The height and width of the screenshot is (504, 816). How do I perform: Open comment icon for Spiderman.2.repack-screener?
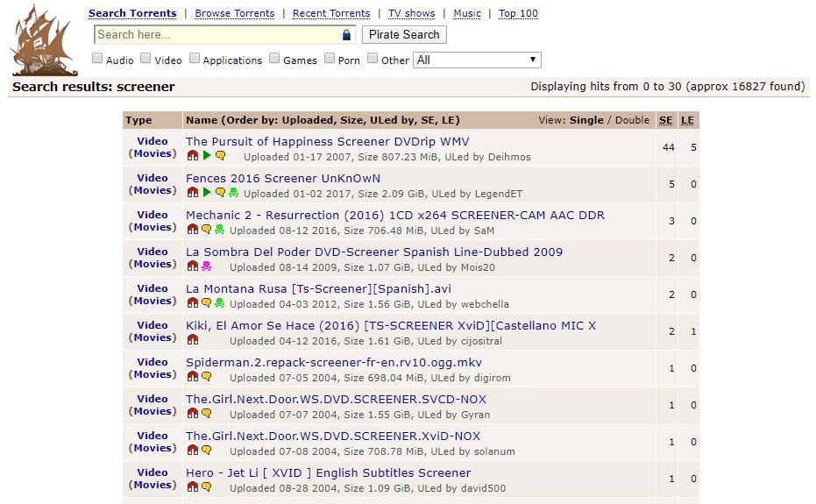(207, 376)
